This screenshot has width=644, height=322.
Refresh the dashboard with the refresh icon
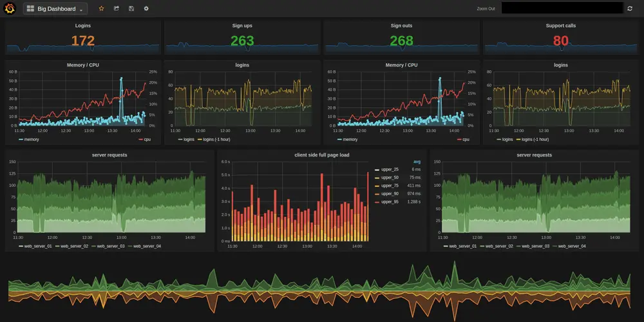630,8
